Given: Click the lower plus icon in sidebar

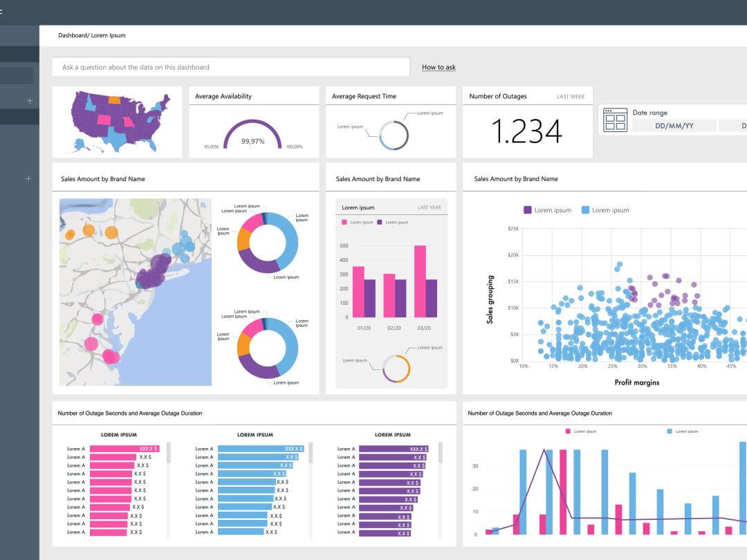Looking at the screenshot, I should (x=28, y=178).
